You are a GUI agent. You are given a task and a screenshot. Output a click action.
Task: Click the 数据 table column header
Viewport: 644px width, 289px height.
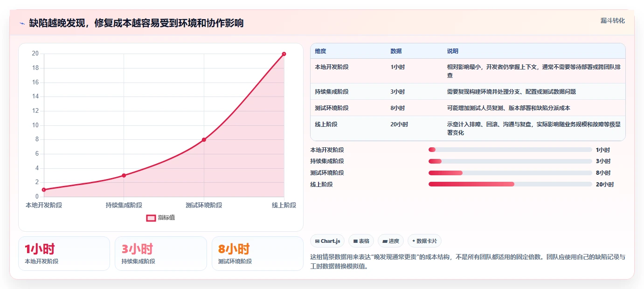coord(396,51)
